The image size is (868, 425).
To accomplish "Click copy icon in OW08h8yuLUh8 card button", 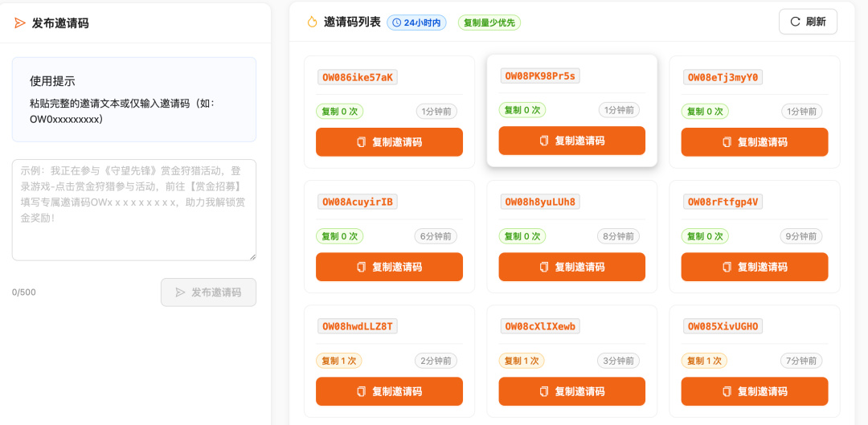I will pos(544,268).
